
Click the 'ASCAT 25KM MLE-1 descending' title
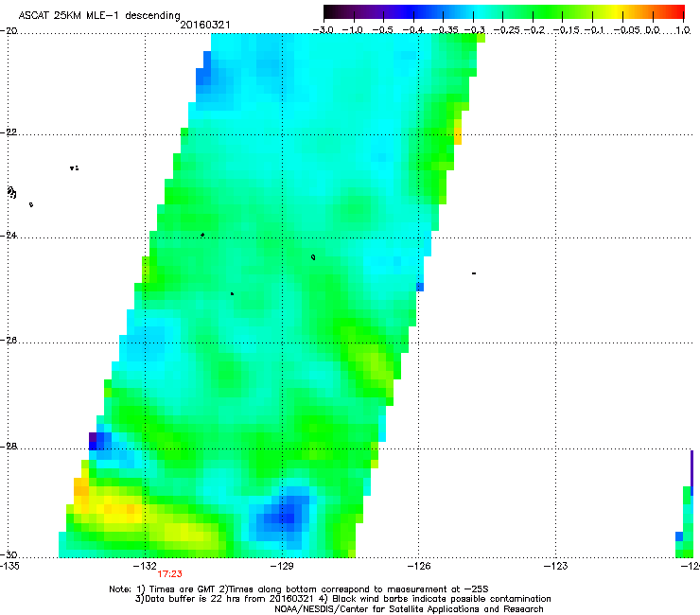coord(99,15)
